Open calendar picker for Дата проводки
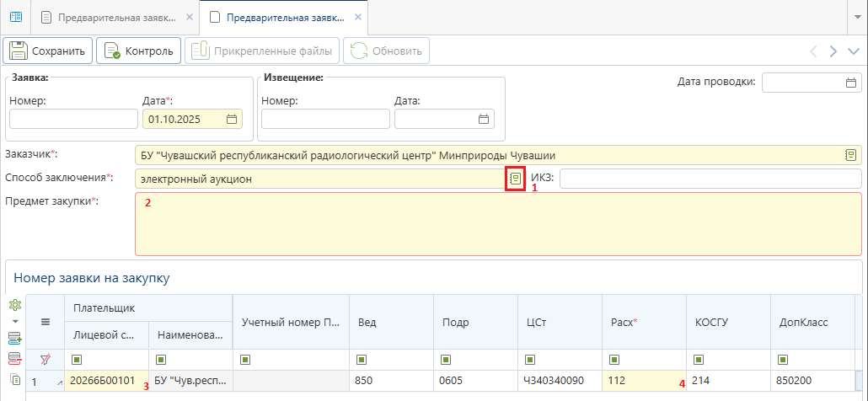 851,83
